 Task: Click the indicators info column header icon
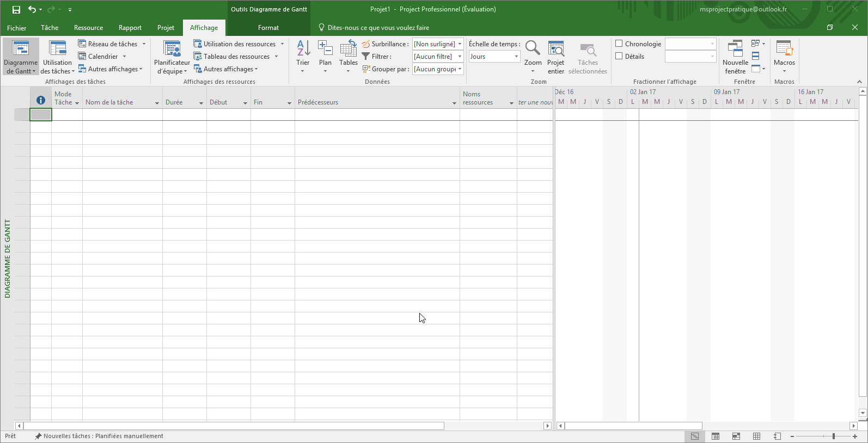40,100
